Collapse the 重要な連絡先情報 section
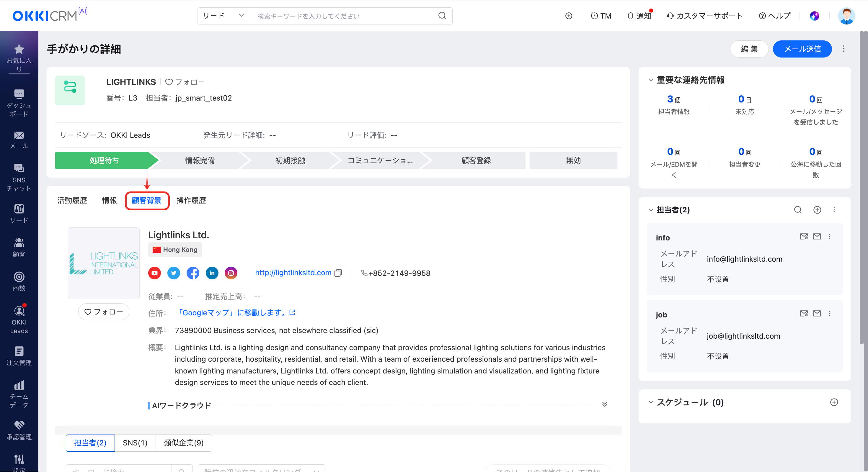The width and height of the screenshot is (868, 472). 651,80
